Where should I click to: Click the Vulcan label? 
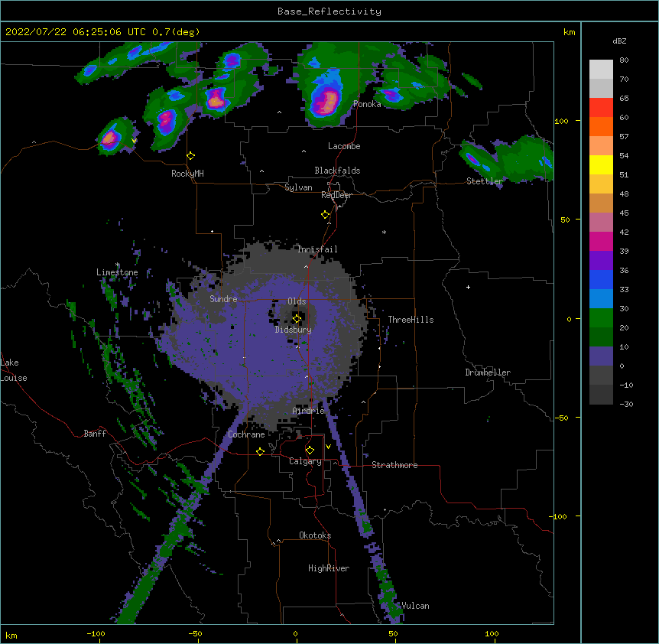(415, 606)
